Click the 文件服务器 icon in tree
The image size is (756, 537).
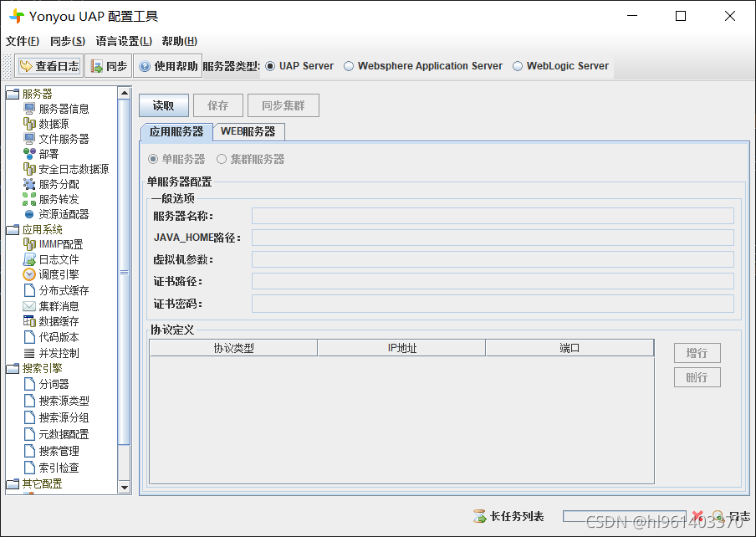(29, 139)
